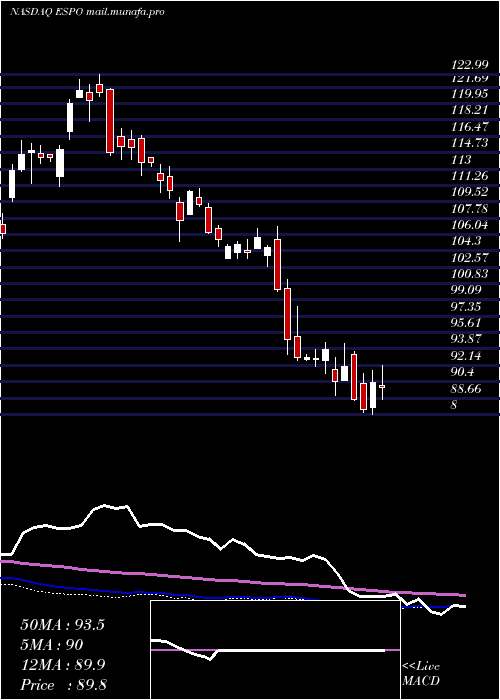
Task: Click the 100.83 price axis label
Action: click(x=470, y=274)
